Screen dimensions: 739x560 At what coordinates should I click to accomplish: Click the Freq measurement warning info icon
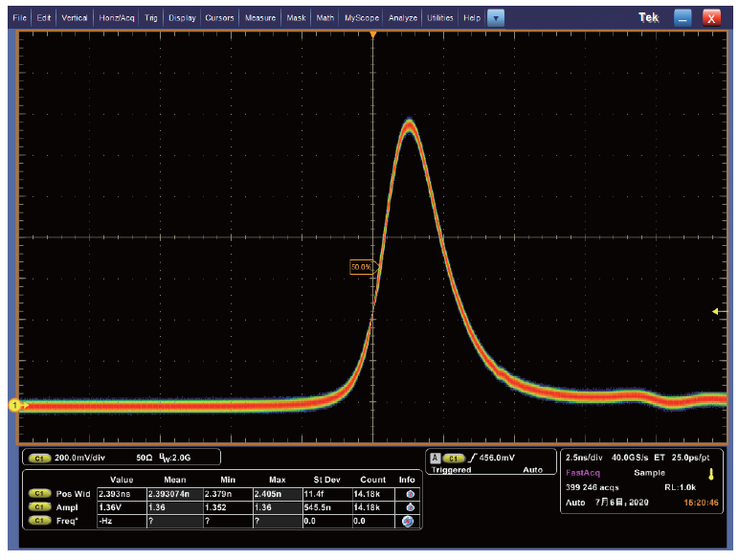pos(410,521)
